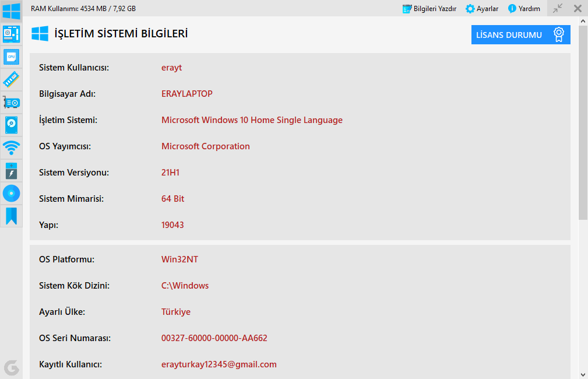Click the vertical scrollbar thumb

(x=583, y=122)
